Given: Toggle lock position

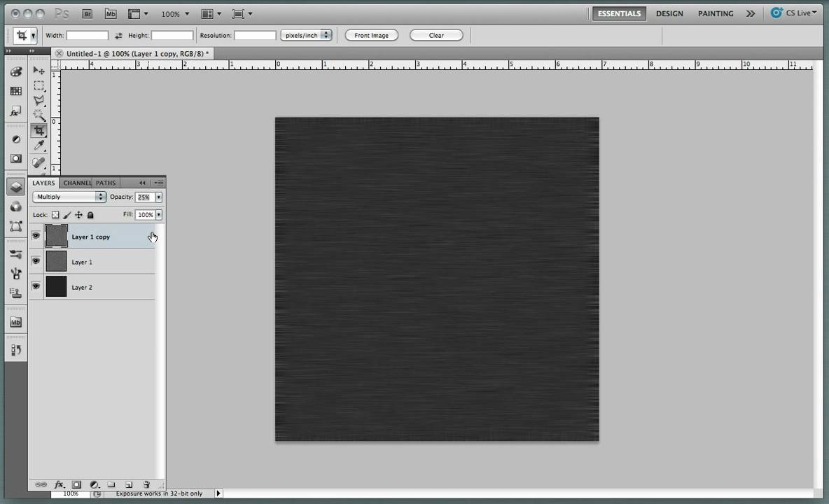Looking at the screenshot, I should [x=79, y=215].
